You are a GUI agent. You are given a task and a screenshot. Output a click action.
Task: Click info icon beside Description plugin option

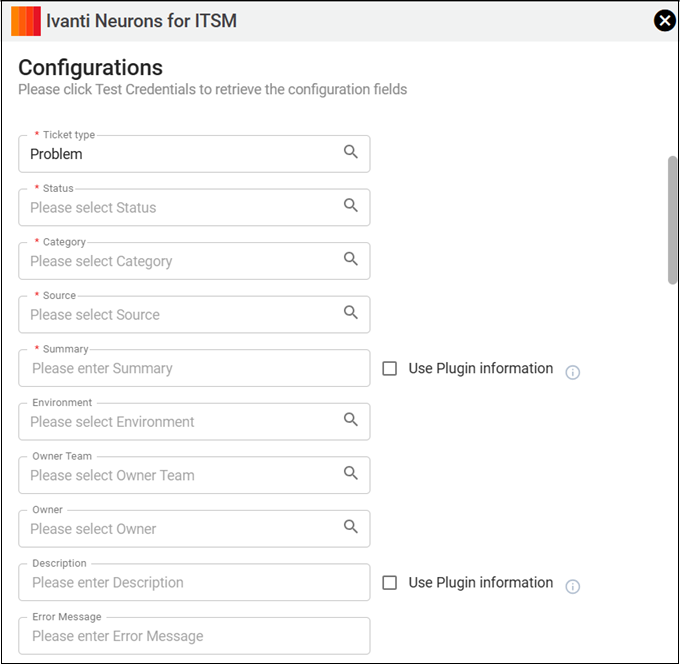coord(572,586)
